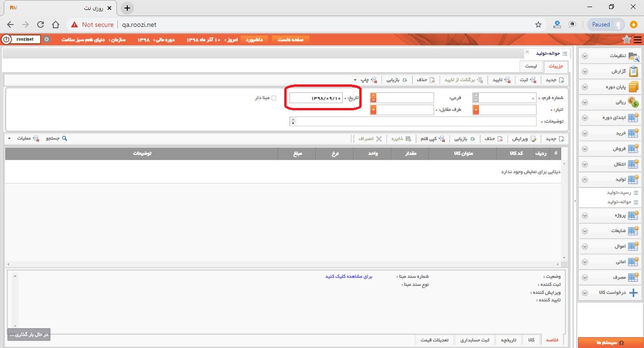Click the مصرف table icon
The image size is (644, 348).
(633, 277)
